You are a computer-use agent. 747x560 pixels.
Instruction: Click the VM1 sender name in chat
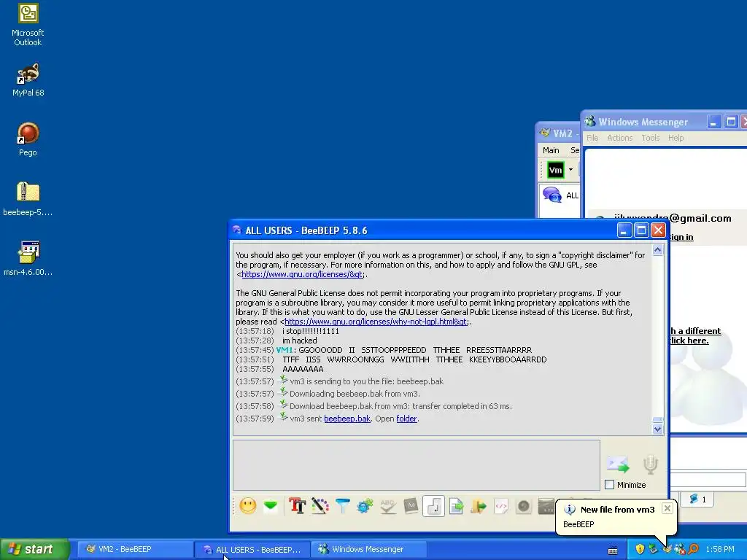[x=285, y=350]
